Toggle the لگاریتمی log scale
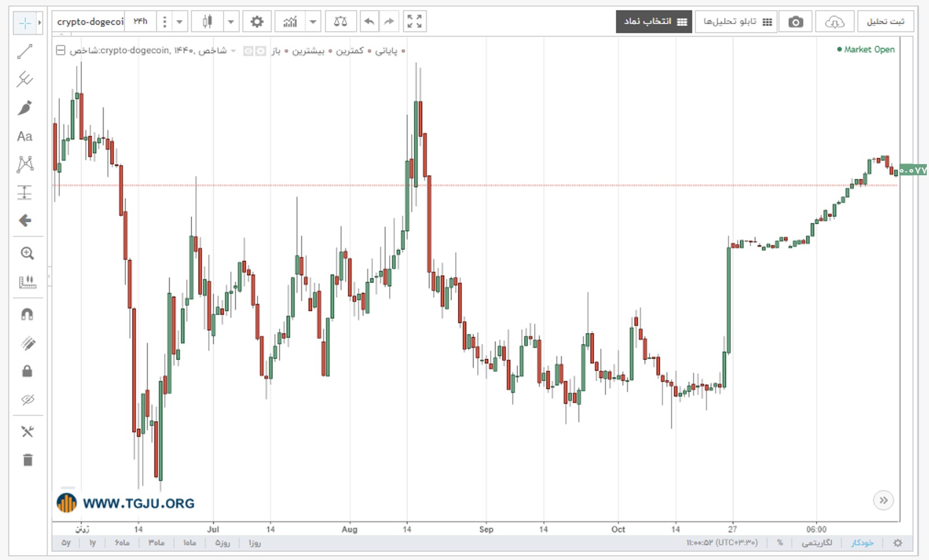Image resolution: width=929 pixels, height=560 pixels. 816,543
